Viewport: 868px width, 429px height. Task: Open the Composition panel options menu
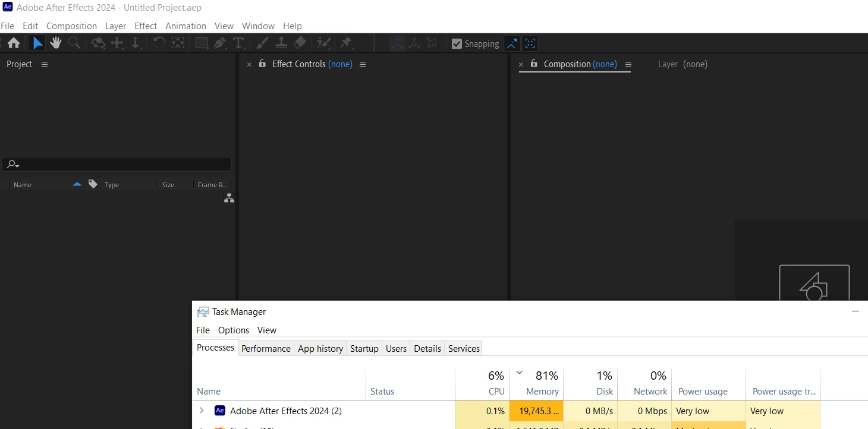click(x=628, y=64)
